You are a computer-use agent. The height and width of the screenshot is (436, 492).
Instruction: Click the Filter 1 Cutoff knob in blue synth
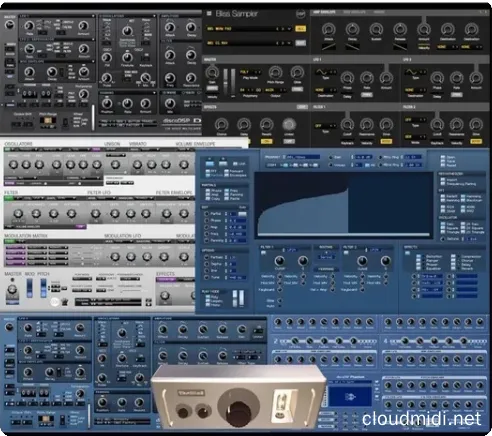(x=279, y=261)
